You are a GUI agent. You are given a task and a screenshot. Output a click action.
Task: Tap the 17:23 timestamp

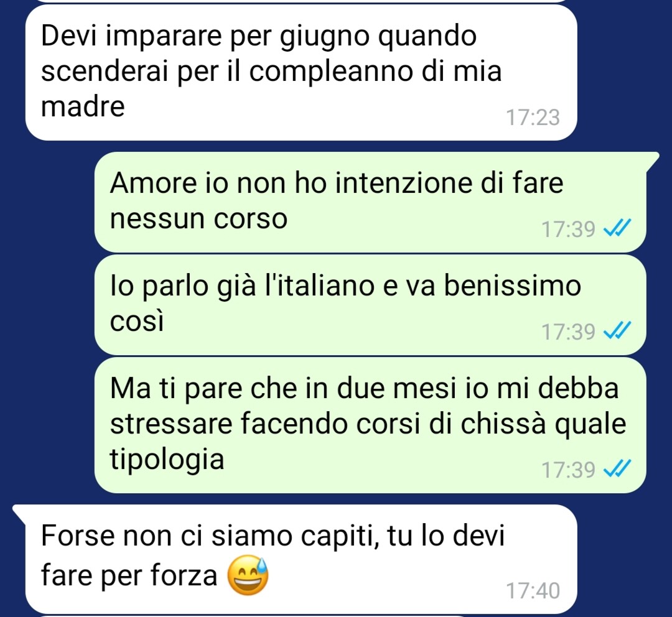pos(533,118)
